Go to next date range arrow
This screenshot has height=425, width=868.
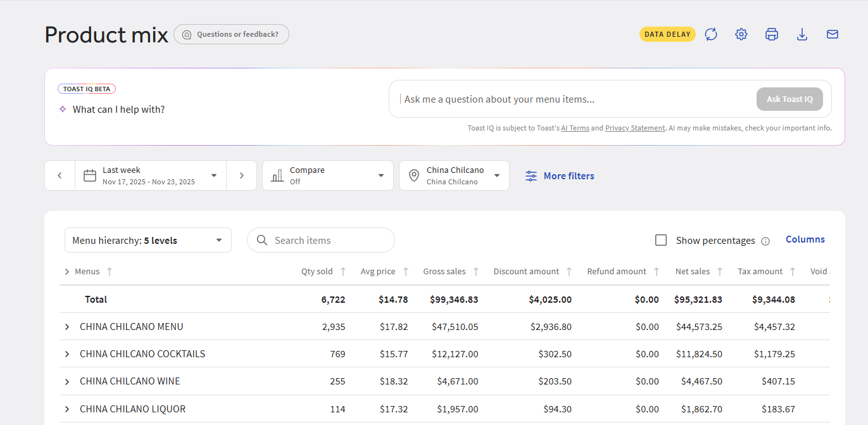point(241,175)
